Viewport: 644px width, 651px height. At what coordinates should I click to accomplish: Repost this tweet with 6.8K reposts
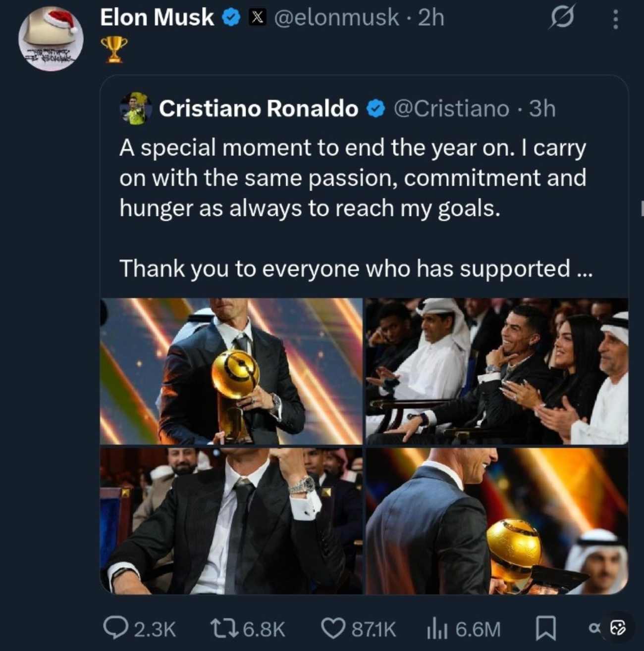coord(222,628)
